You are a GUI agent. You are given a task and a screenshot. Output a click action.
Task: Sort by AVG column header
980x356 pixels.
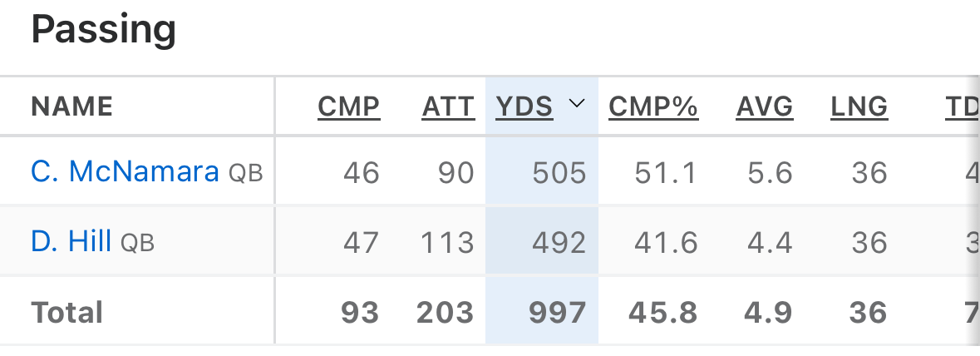[x=765, y=106]
